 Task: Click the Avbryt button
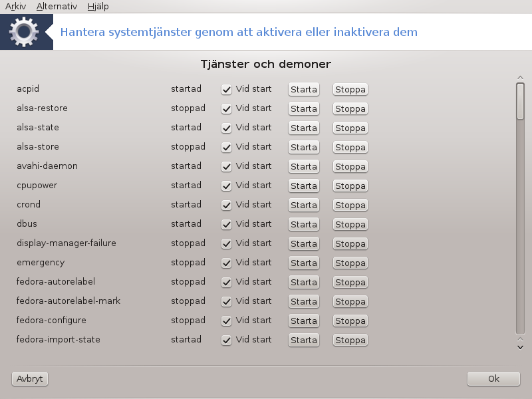tap(30, 378)
